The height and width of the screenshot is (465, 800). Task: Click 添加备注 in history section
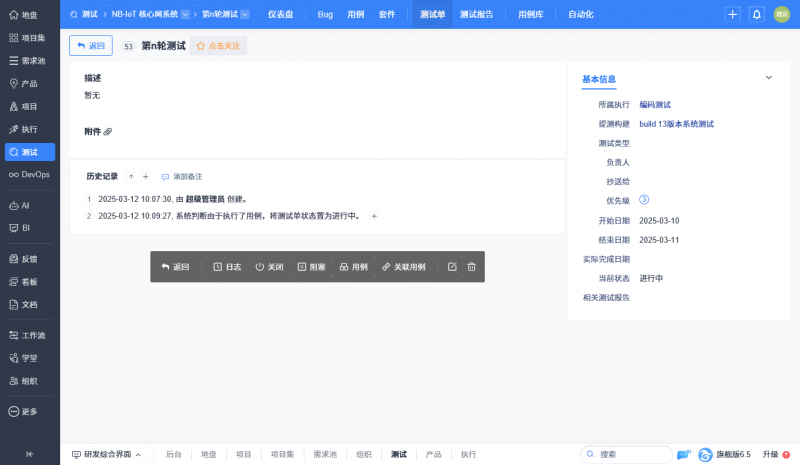(x=182, y=177)
